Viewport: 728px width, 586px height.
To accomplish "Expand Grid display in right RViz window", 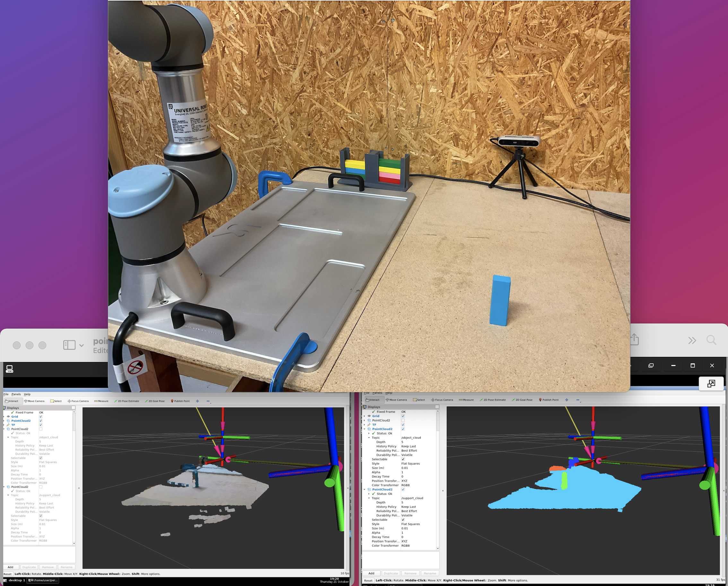I will click(364, 416).
